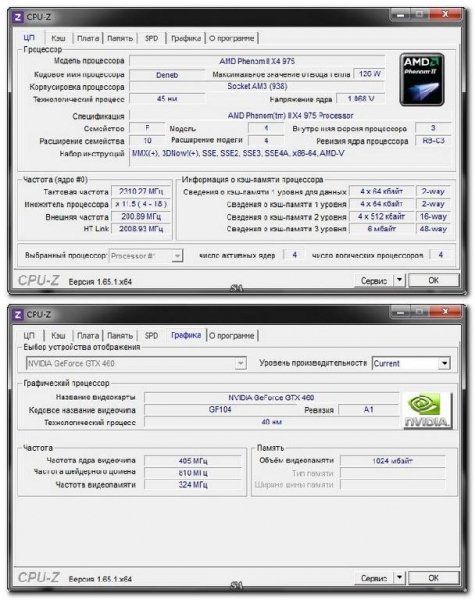
Task: Click the Deneb code name value
Action: click(x=167, y=75)
